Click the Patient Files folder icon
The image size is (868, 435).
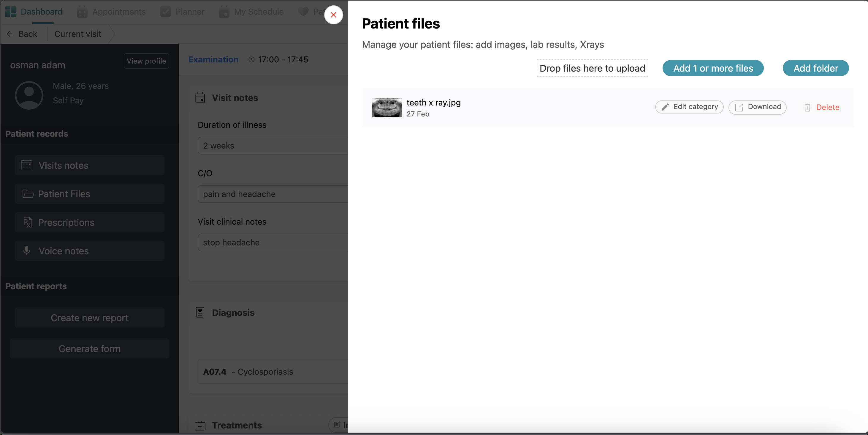click(x=28, y=194)
